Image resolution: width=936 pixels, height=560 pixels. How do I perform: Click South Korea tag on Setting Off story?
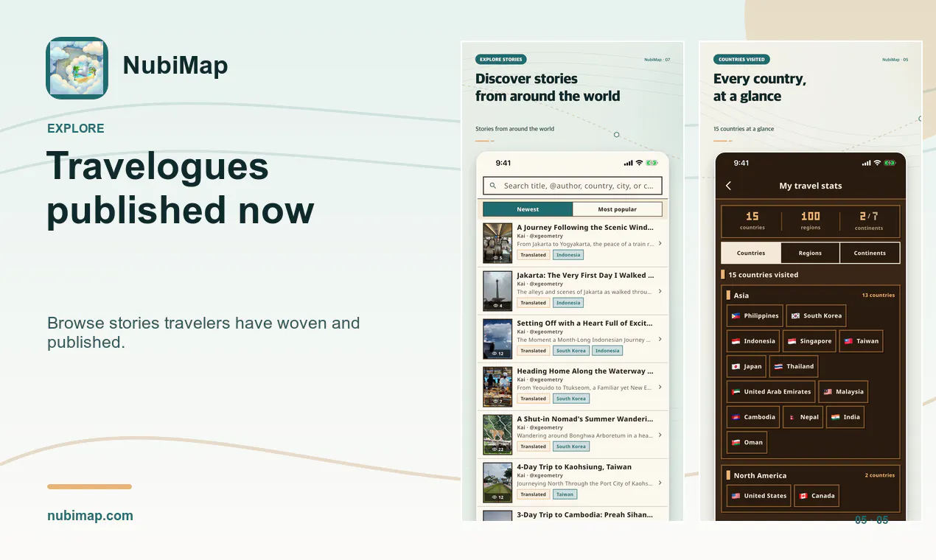point(571,351)
